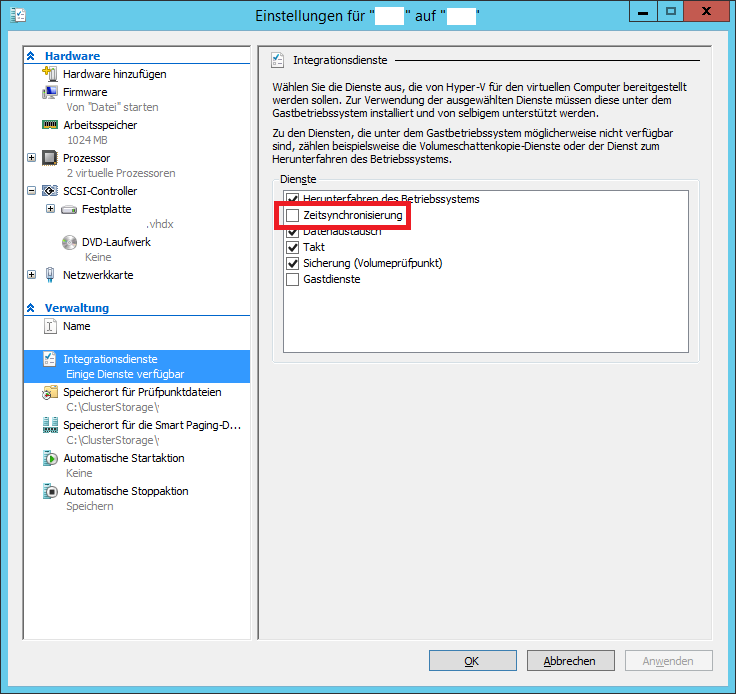The height and width of the screenshot is (694, 736).
Task: Click the Automatische Startaktion icon
Action: click(x=50, y=459)
